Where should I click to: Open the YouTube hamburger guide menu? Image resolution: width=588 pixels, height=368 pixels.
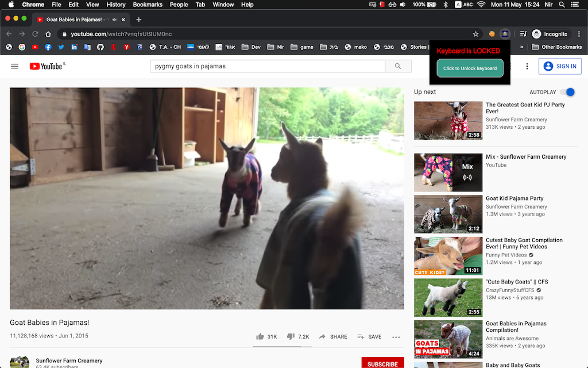pos(14,67)
